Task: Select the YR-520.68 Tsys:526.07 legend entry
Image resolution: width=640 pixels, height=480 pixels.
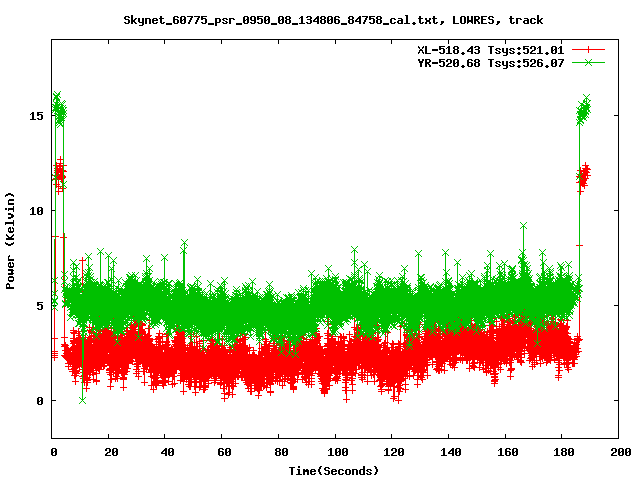Action: [x=490, y=63]
